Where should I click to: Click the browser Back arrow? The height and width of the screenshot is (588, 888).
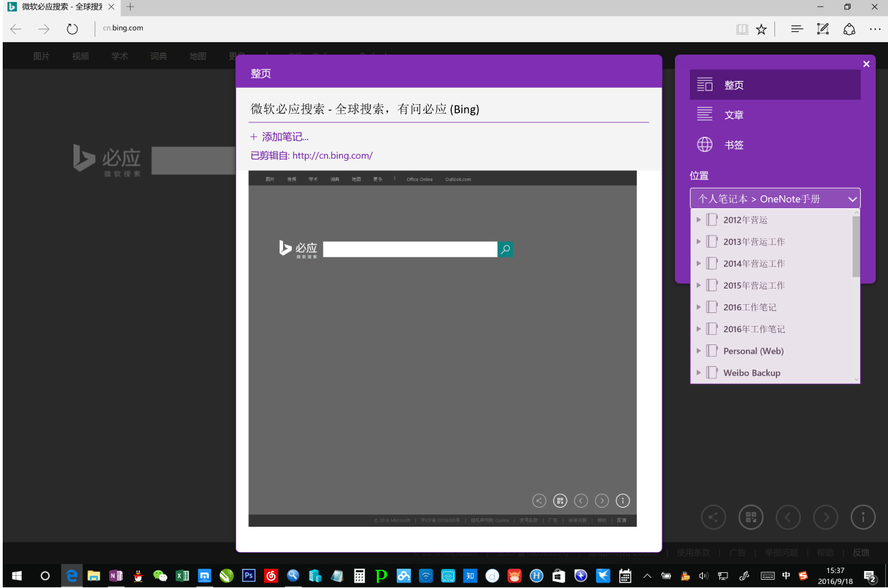[16, 29]
